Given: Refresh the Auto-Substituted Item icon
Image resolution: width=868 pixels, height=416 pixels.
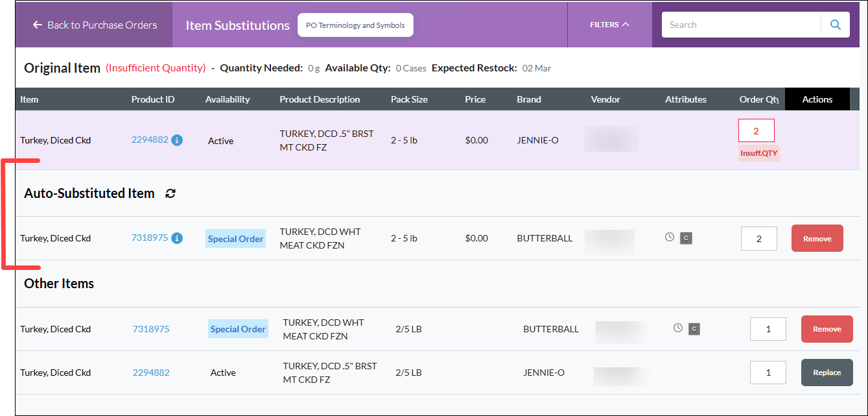Looking at the screenshot, I should [x=170, y=193].
